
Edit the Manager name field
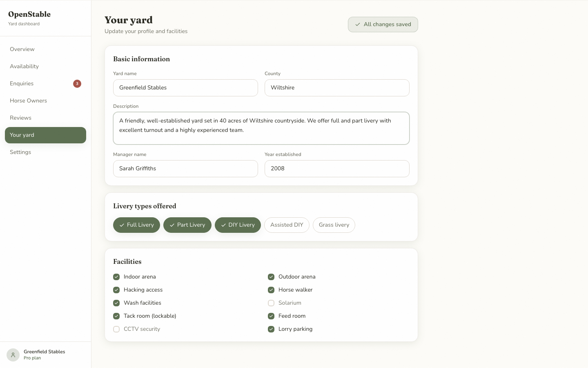185,169
